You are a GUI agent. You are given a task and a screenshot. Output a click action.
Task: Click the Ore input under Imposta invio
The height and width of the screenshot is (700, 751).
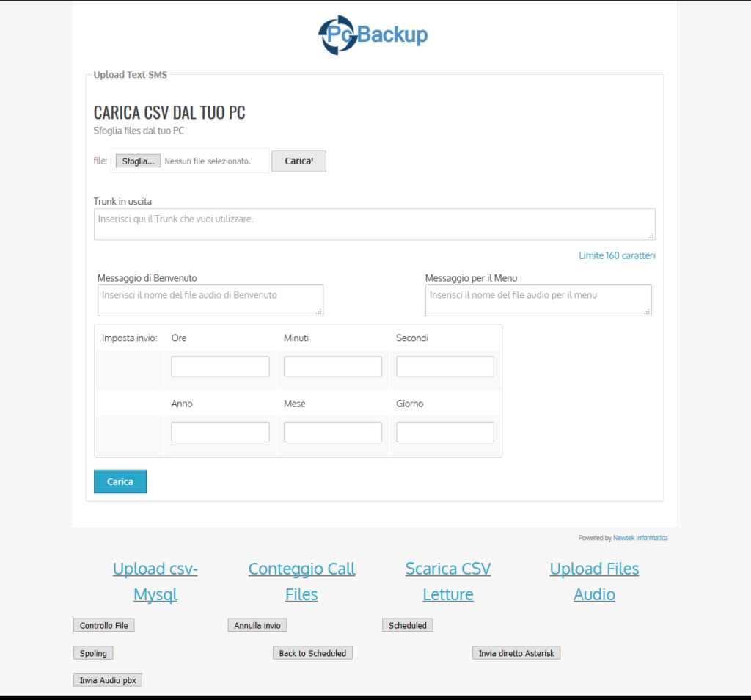[219, 365]
